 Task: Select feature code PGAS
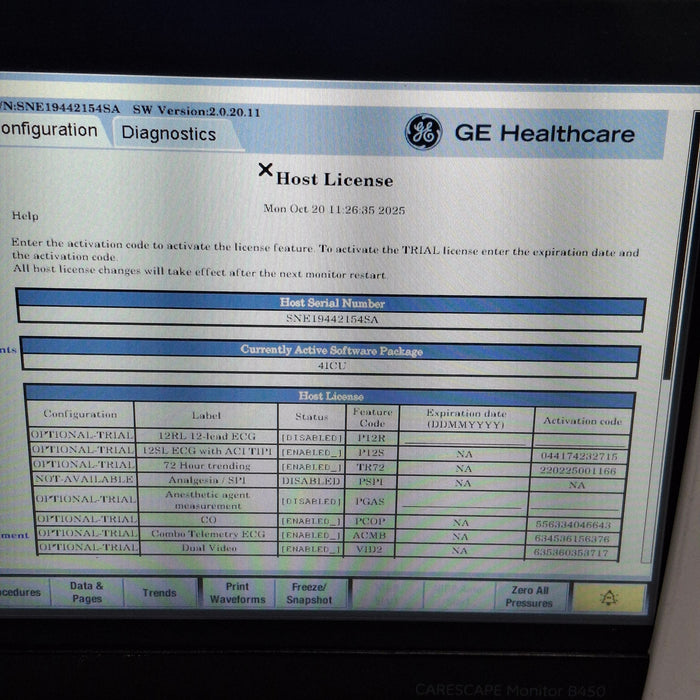[370, 501]
